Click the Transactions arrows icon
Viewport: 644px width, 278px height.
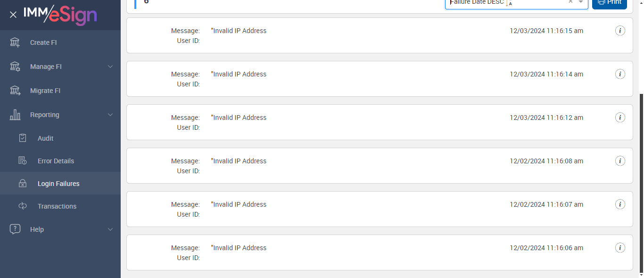tap(23, 206)
